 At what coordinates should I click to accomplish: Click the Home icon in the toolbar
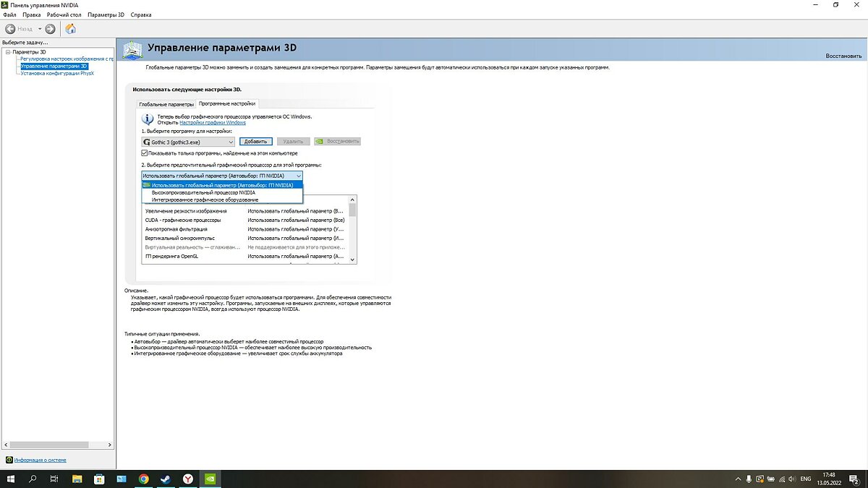coord(70,29)
